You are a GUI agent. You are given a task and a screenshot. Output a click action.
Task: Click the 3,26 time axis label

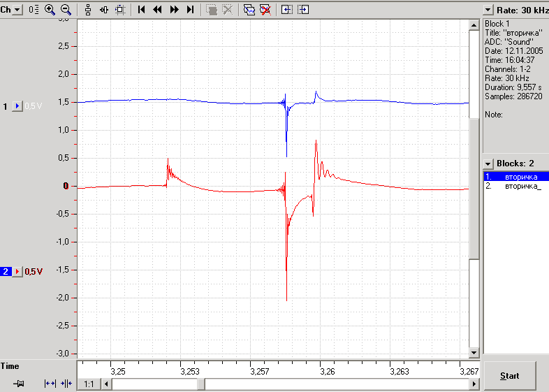click(328, 371)
